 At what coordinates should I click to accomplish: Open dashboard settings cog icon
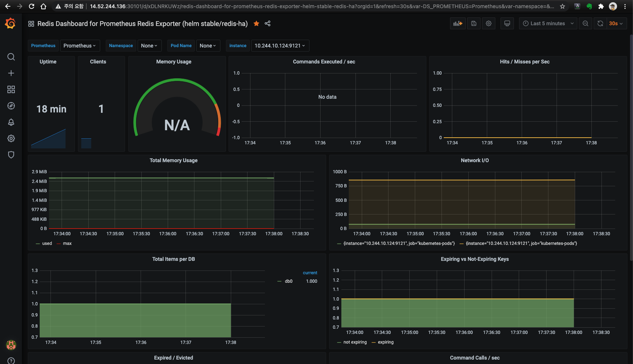(x=489, y=23)
